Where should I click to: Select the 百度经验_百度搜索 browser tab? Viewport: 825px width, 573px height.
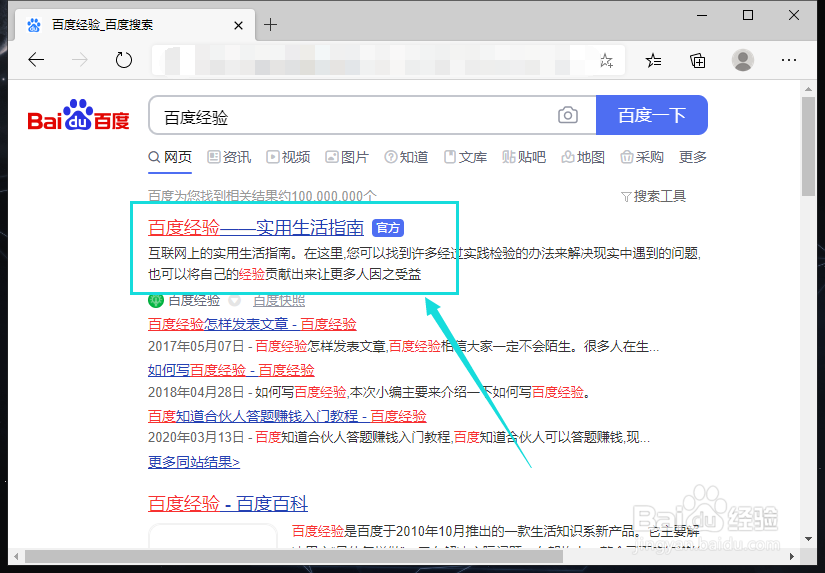click(135, 25)
